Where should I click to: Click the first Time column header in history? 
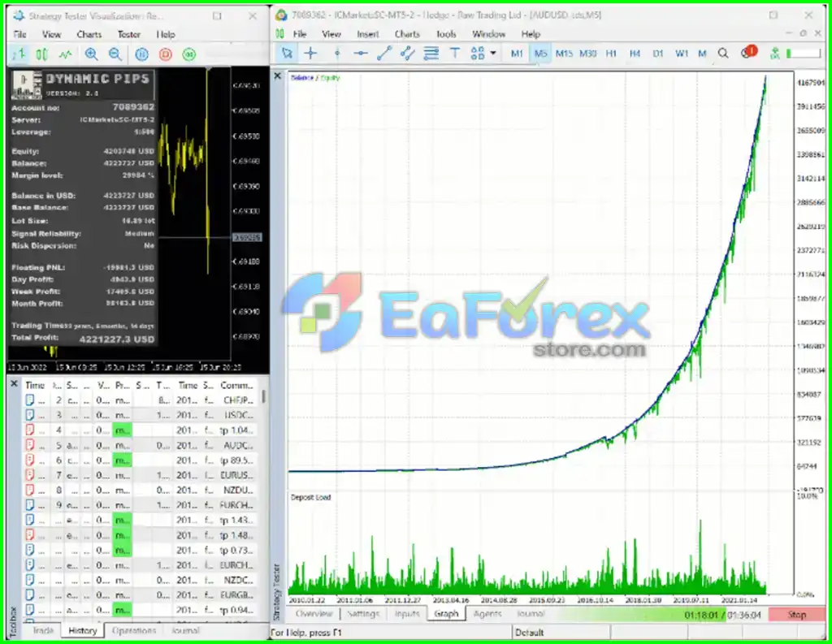pos(35,385)
